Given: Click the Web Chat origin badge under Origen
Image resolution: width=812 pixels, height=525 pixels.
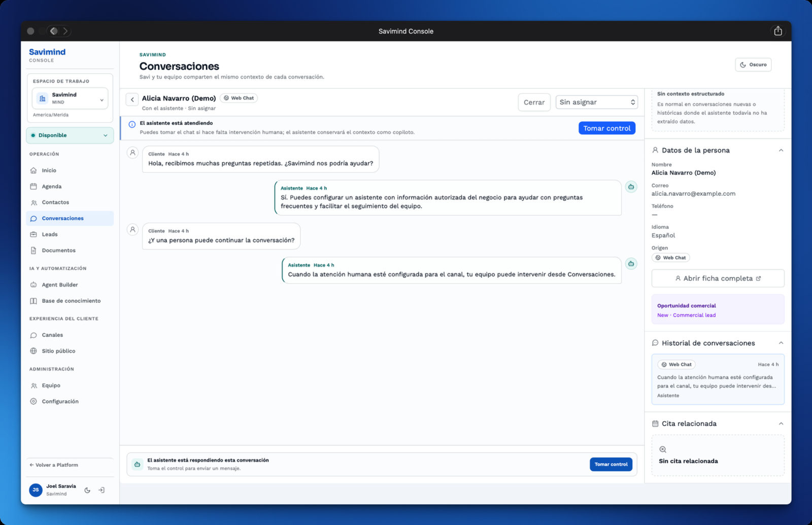Looking at the screenshot, I should click(x=670, y=258).
